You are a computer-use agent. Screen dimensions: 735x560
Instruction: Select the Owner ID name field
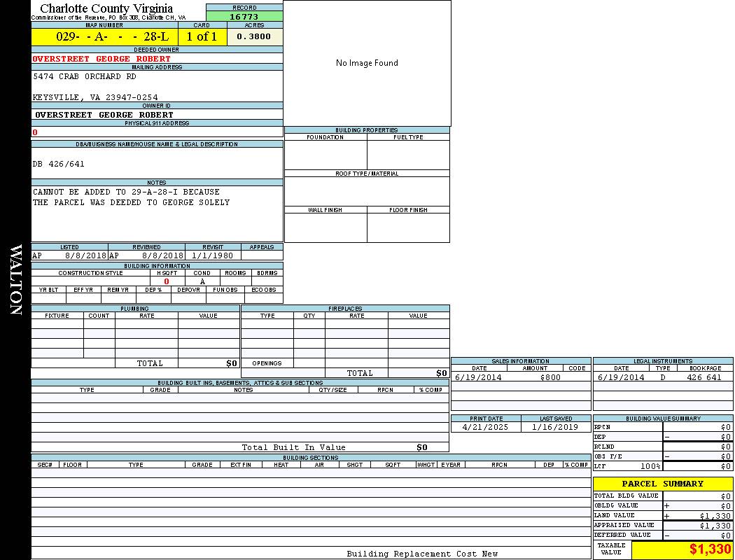[104, 115]
